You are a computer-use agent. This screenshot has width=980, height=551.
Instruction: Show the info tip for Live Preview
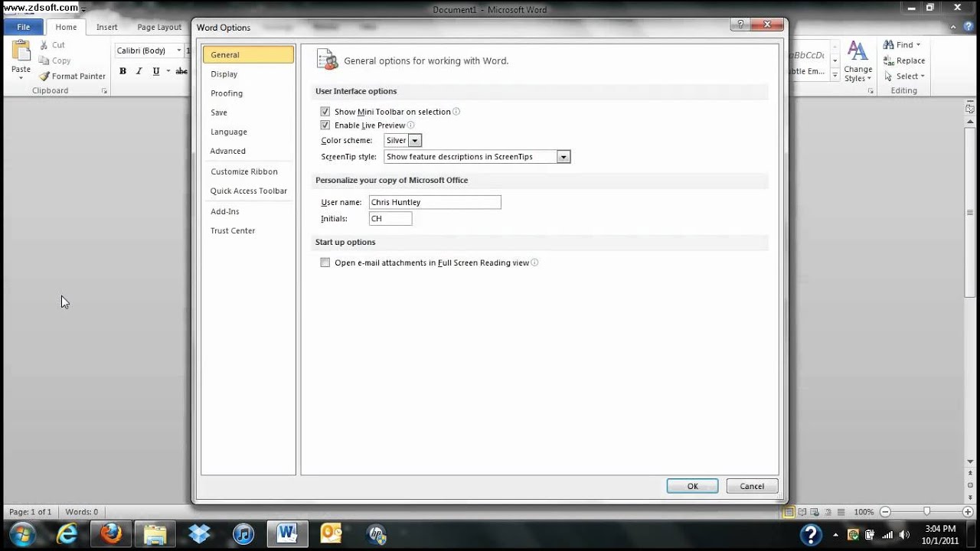[410, 125]
